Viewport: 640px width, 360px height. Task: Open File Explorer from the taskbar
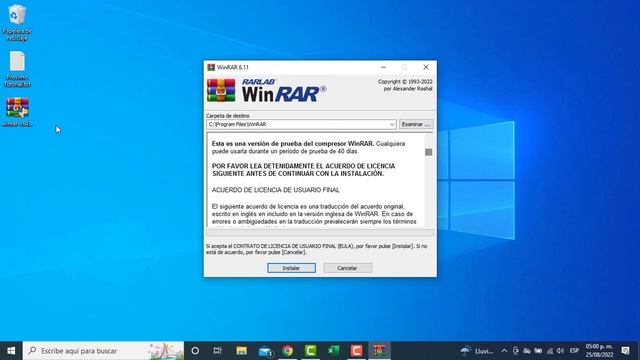click(x=241, y=351)
